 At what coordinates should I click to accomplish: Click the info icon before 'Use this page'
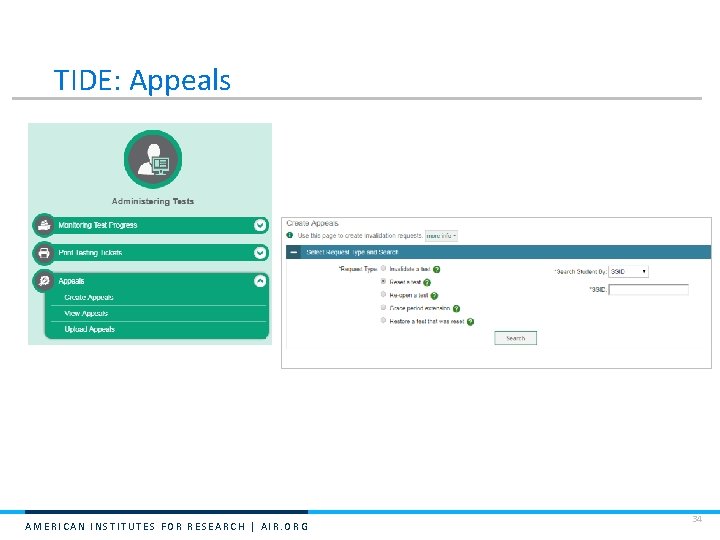coord(290,235)
